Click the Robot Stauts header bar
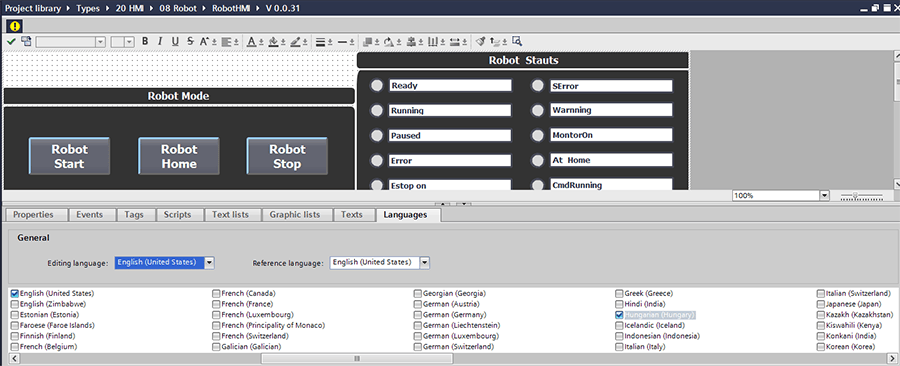 [x=523, y=60]
